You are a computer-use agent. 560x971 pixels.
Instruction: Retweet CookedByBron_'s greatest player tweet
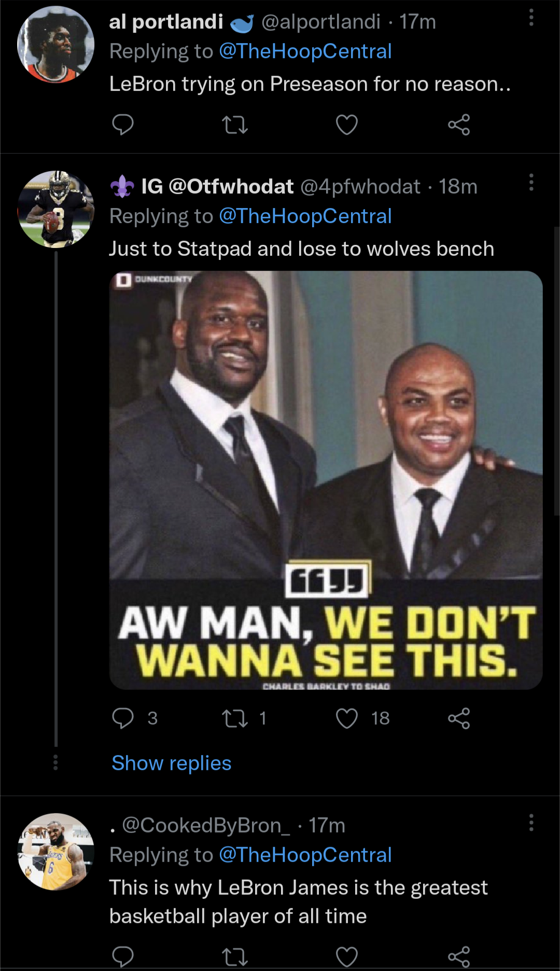[x=235, y=956]
